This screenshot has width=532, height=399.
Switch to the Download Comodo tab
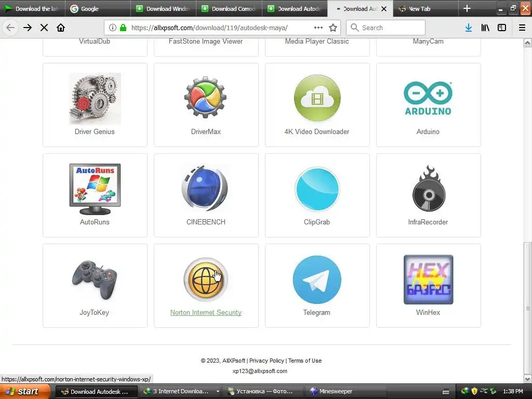point(229,9)
